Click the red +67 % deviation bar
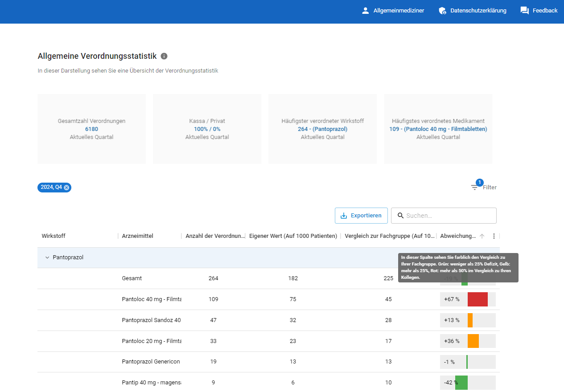The image size is (564, 392). click(478, 299)
